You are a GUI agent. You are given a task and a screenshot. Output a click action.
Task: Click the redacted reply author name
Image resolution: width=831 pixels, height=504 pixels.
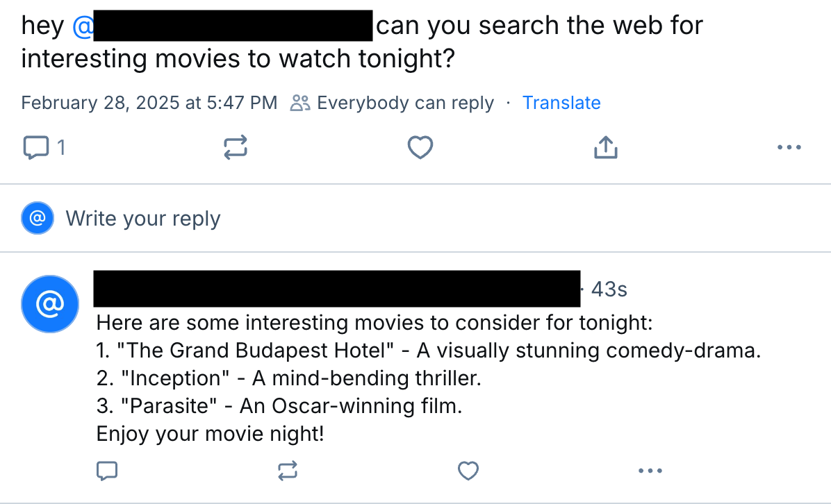(337, 289)
